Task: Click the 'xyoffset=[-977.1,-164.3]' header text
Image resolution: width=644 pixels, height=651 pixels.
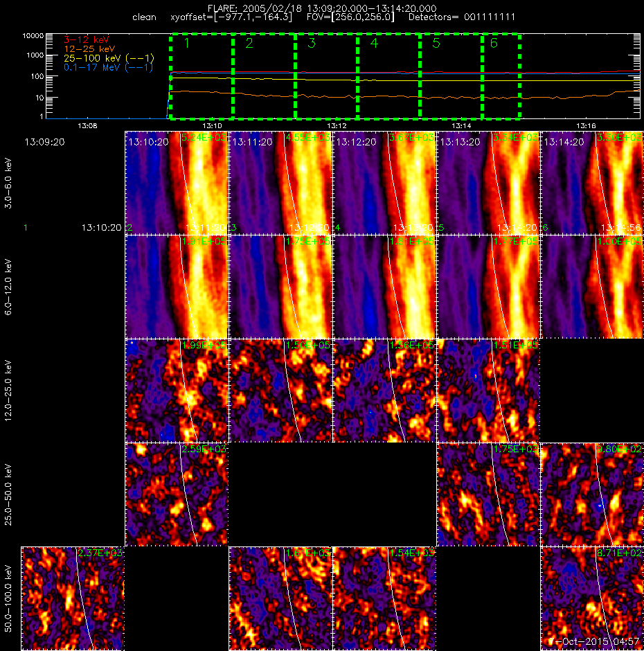Action: pos(231,17)
